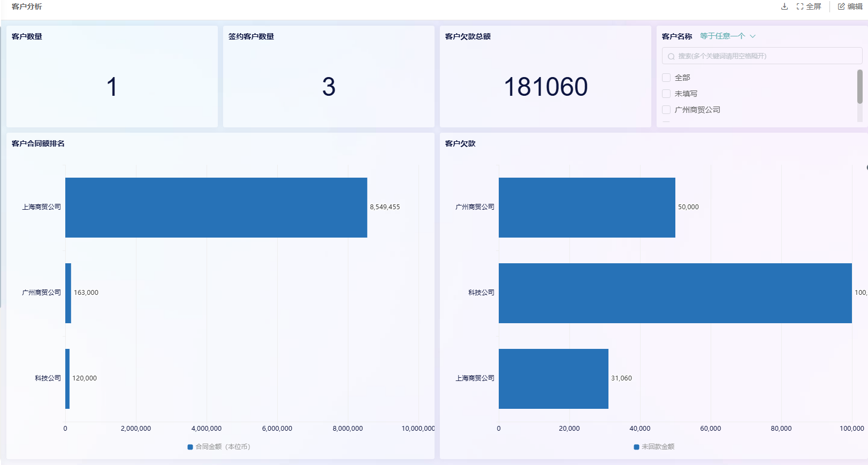Focus the customer name search box

762,56
